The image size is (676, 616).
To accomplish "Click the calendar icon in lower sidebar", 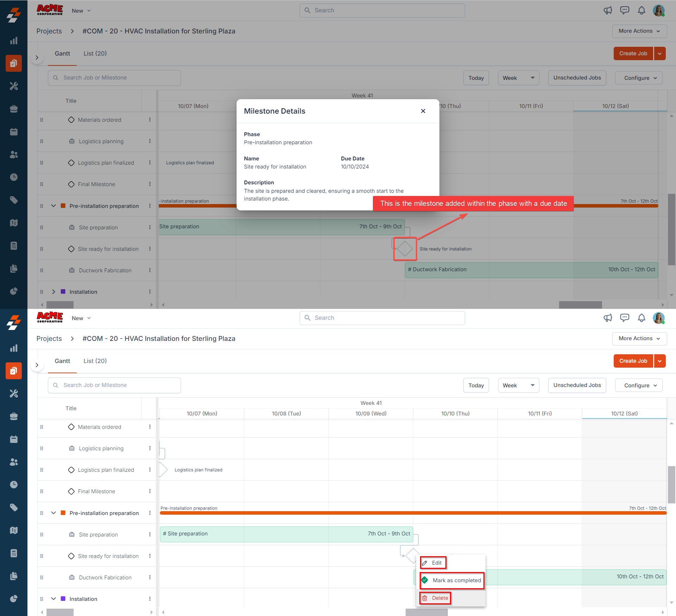I will coord(14,439).
